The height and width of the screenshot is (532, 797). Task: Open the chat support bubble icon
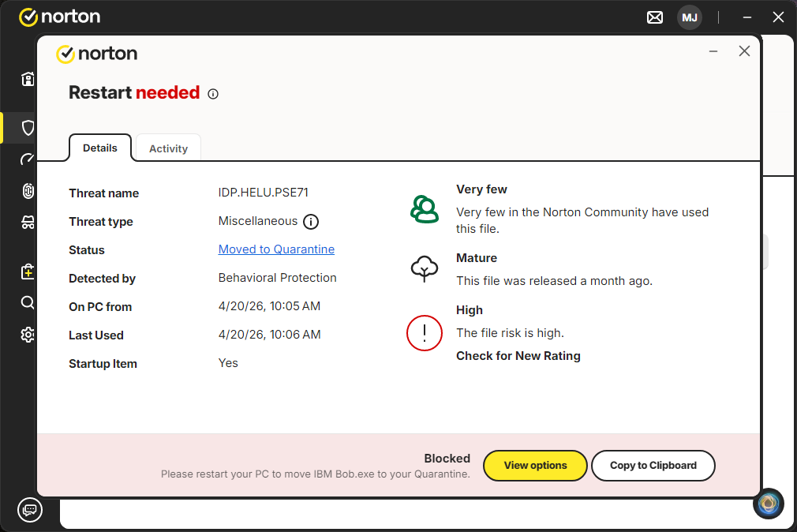pyautogui.click(x=30, y=510)
